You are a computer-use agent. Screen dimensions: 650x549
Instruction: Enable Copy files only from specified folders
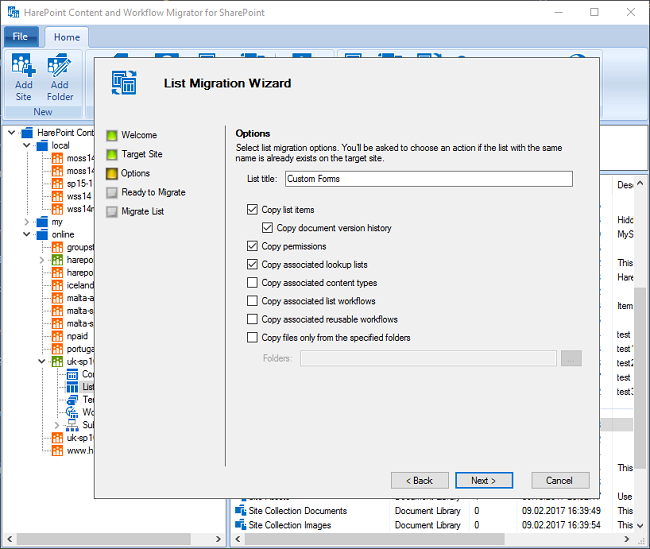pos(252,337)
